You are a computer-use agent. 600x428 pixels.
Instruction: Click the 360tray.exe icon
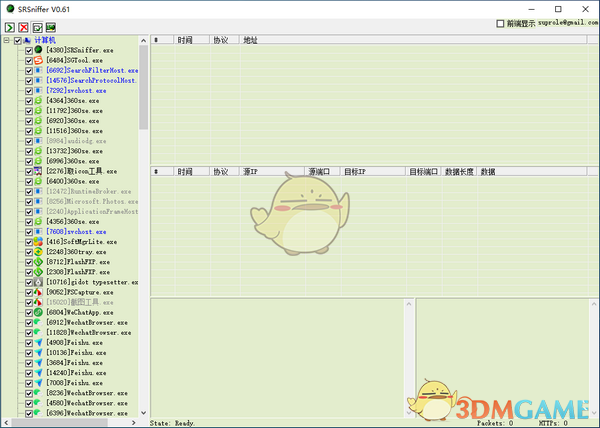coord(38,252)
